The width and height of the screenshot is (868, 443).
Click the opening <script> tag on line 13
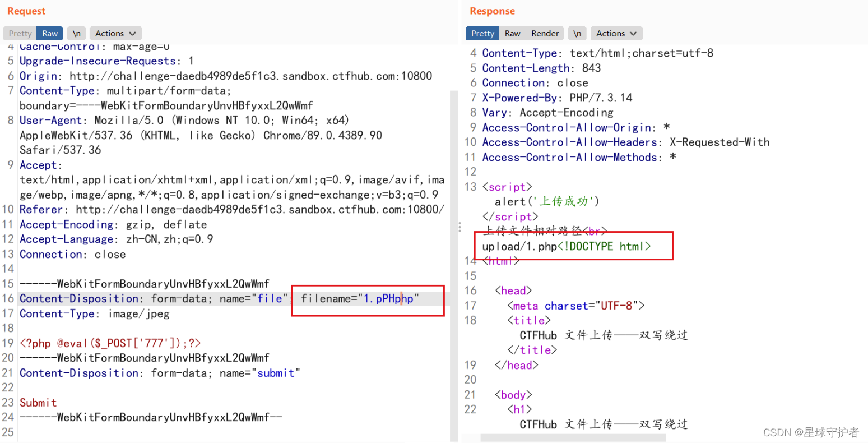click(x=507, y=187)
